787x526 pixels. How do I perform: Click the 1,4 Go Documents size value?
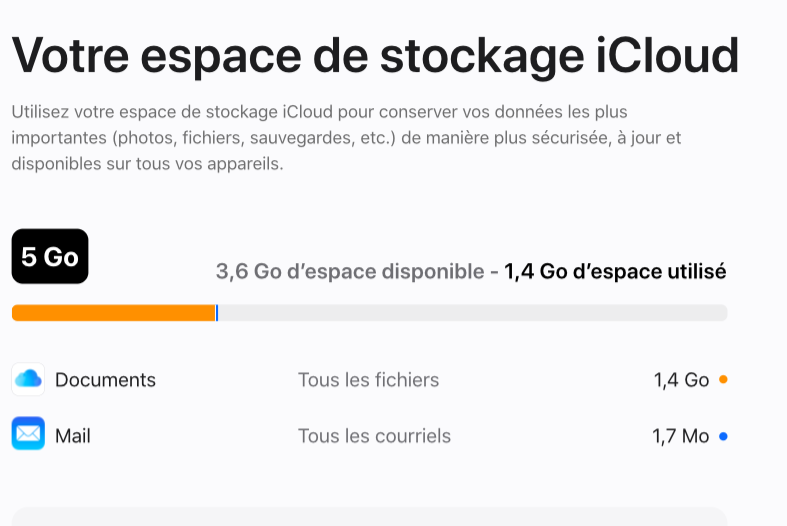tap(681, 380)
